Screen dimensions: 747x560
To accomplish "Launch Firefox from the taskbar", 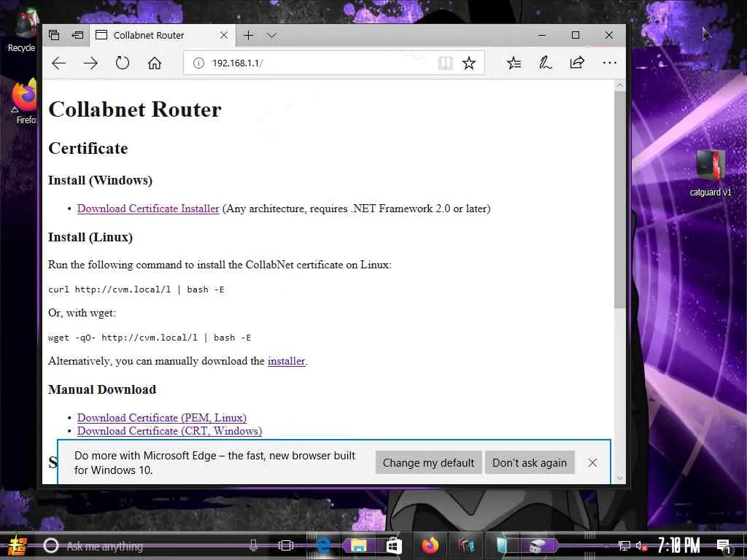I will (430, 545).
